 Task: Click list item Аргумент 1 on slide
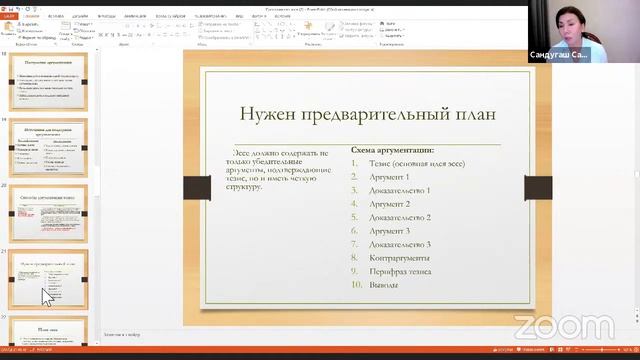389,177
